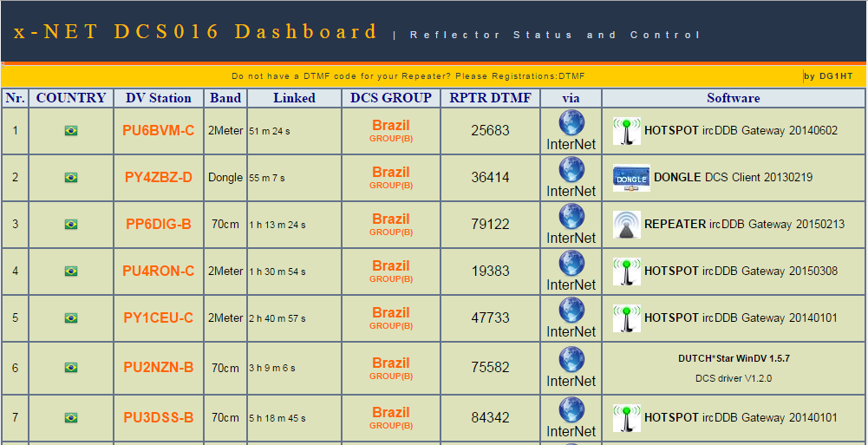Viewport: 868px width, 445px height.
Task: Click the Band column header
Action: [x=225, y=98]
